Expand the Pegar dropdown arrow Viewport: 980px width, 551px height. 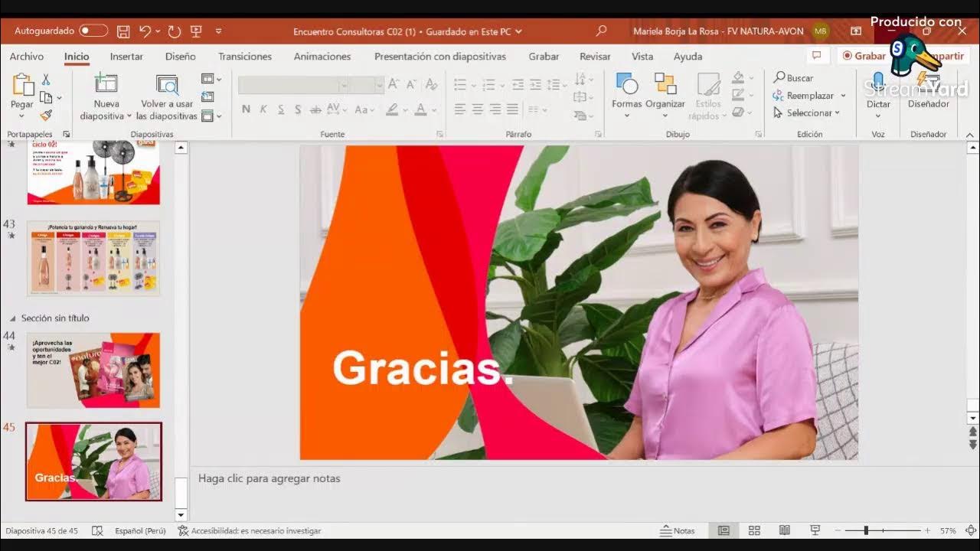point(21,116)
